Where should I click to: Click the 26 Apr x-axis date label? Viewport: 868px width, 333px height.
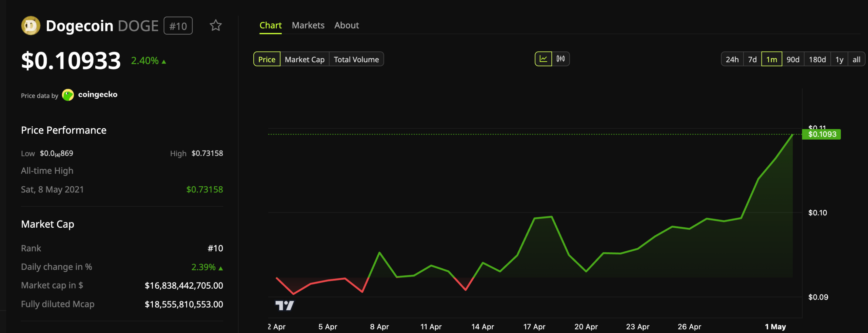pos(689,327)
